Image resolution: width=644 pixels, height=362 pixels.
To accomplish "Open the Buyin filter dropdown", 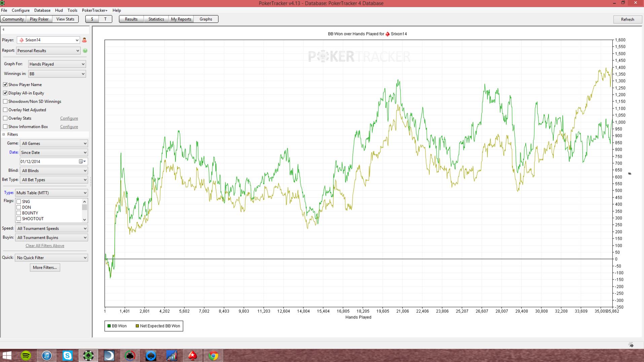I will tap(51, 238).
